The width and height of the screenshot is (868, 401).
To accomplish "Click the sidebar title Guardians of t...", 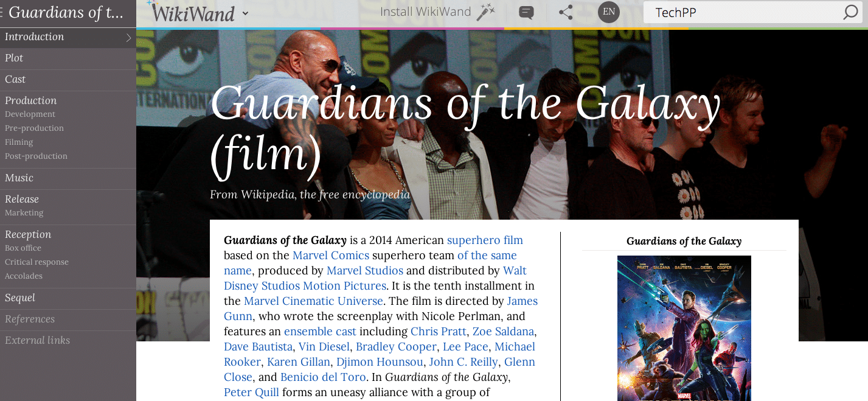I will (66, 12).
